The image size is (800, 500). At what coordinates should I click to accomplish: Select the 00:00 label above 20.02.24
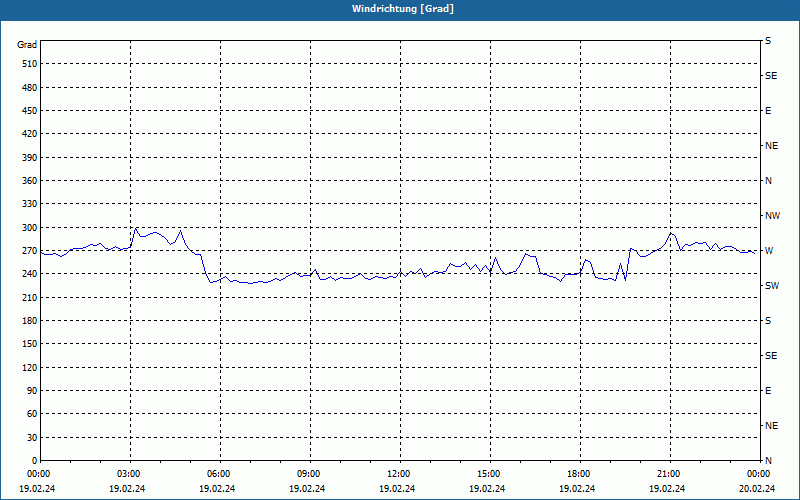(x=758, y=473)
